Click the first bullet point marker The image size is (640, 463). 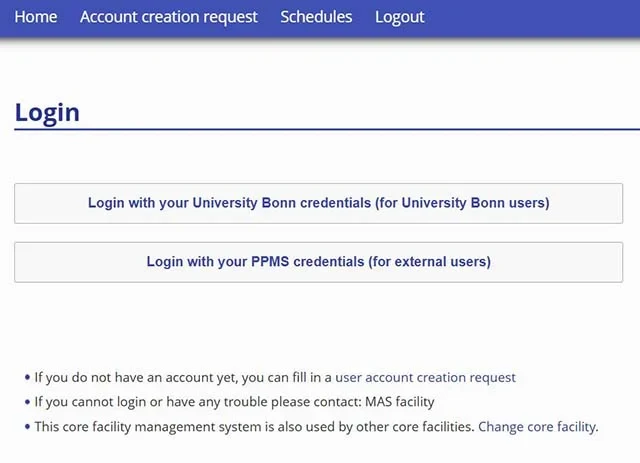pyautogui.click(x=27, y=378)
